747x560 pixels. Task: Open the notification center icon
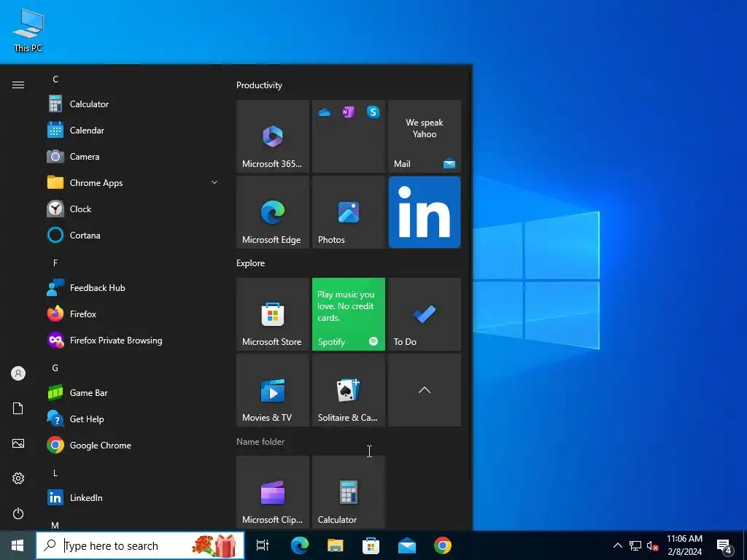click(x=724, y=545)
